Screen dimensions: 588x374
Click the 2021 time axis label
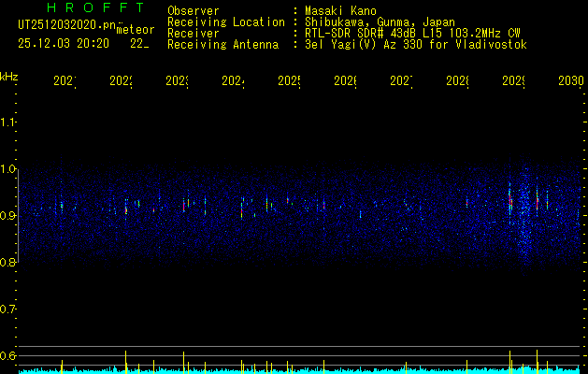click(x=65, y=80)
